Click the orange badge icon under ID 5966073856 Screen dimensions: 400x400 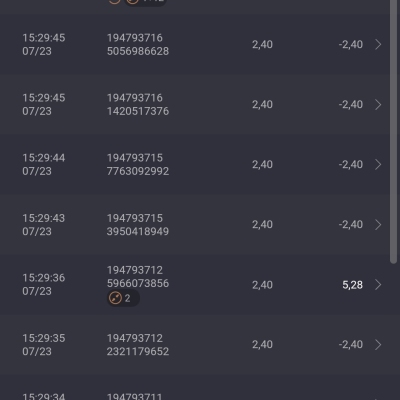coord(115,298)
